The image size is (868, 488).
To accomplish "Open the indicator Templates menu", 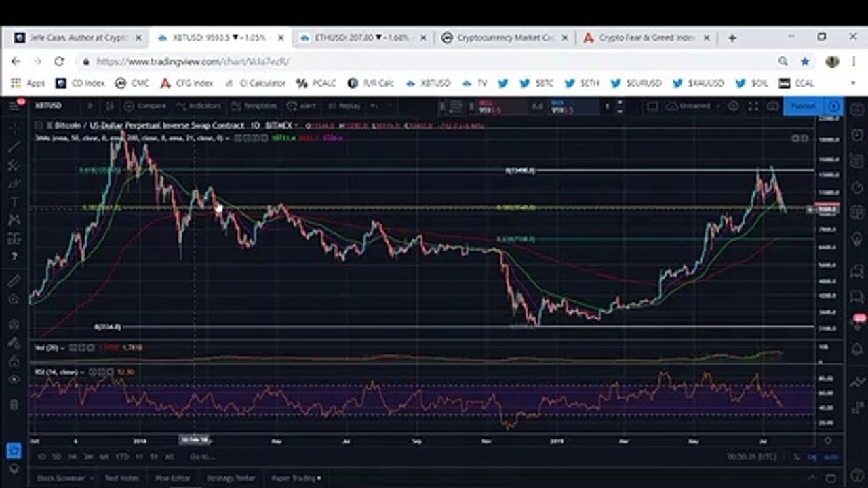I will (254, 106).
